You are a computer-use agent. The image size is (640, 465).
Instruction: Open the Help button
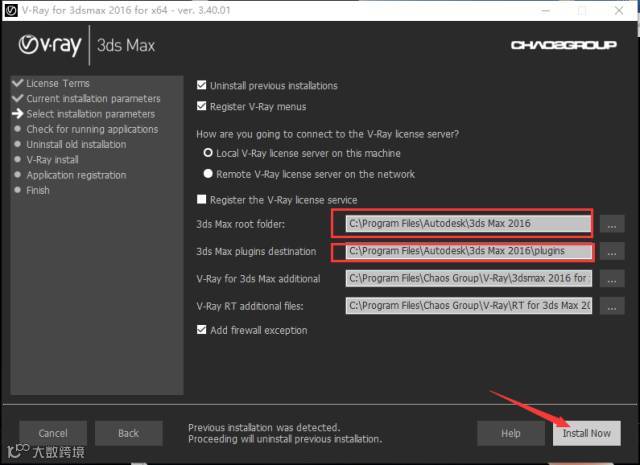511,433
